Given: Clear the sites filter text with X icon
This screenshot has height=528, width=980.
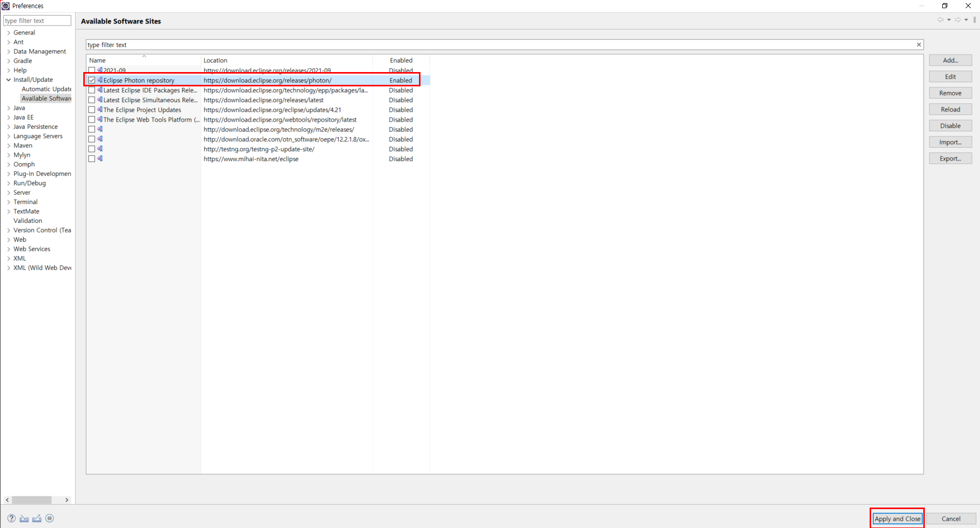Looking at the screenshot, I should [x=919, y=44].
